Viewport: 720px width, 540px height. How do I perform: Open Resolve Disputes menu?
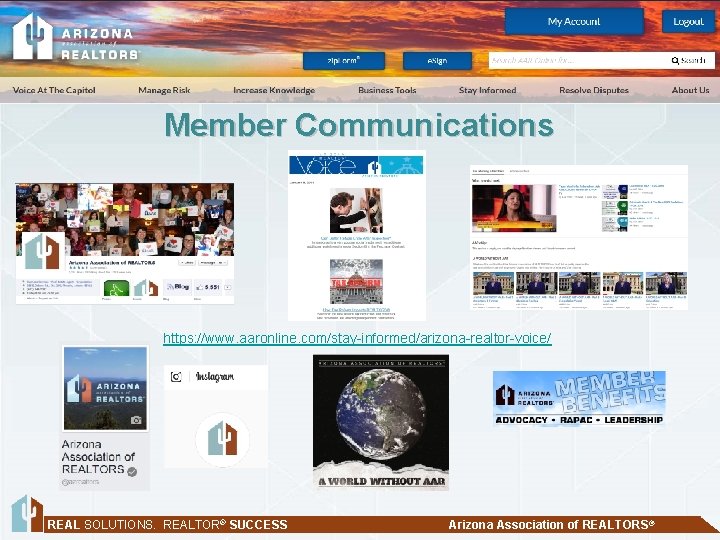[x=594, y=90]
